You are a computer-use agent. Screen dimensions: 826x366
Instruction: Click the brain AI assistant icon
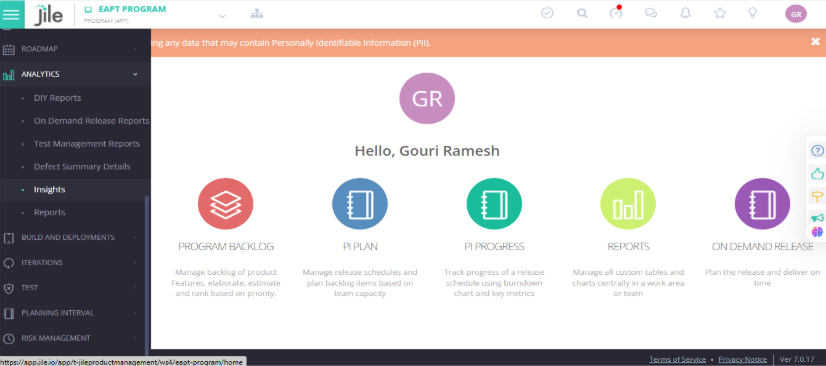point(817,232)
